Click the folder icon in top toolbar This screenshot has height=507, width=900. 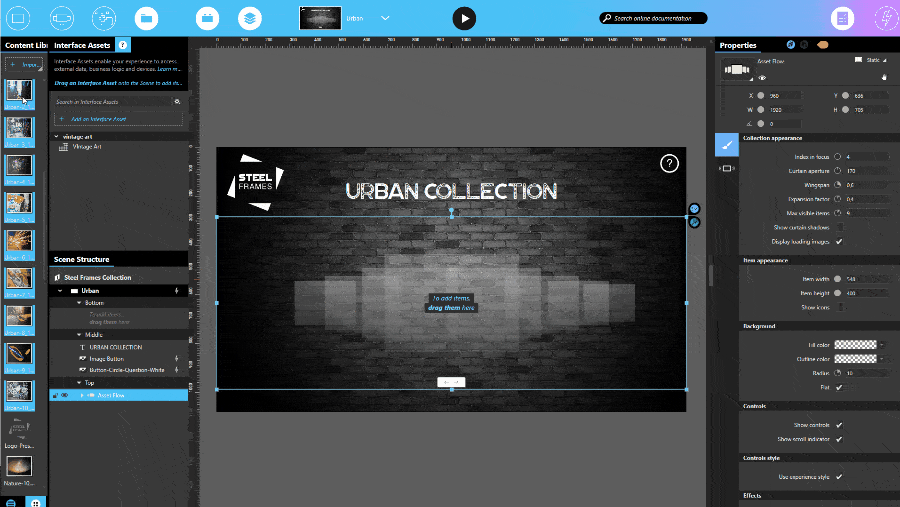tap(146, 18)
